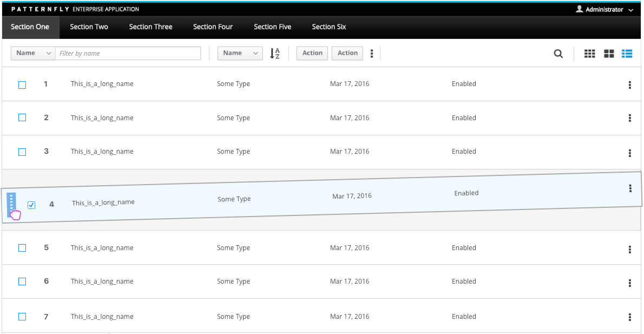644x334 pixels.
Task: Click Enabled status in row 2
Action: click(464, 118)
